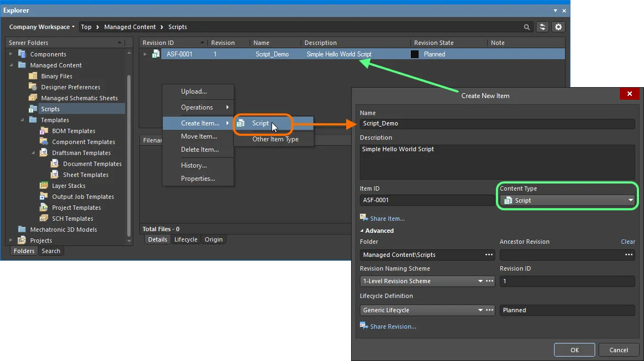Click the script icon in Content Type field

pos(508,200)
